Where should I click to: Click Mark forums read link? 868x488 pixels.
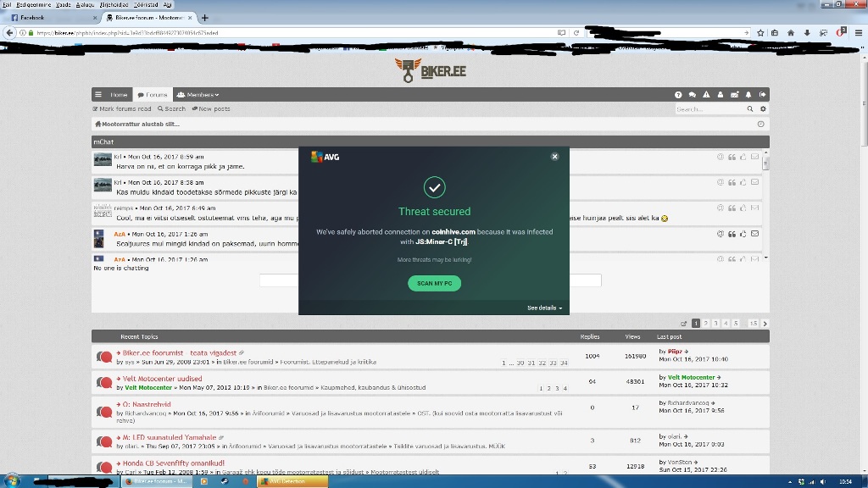[x=122, y=109]
